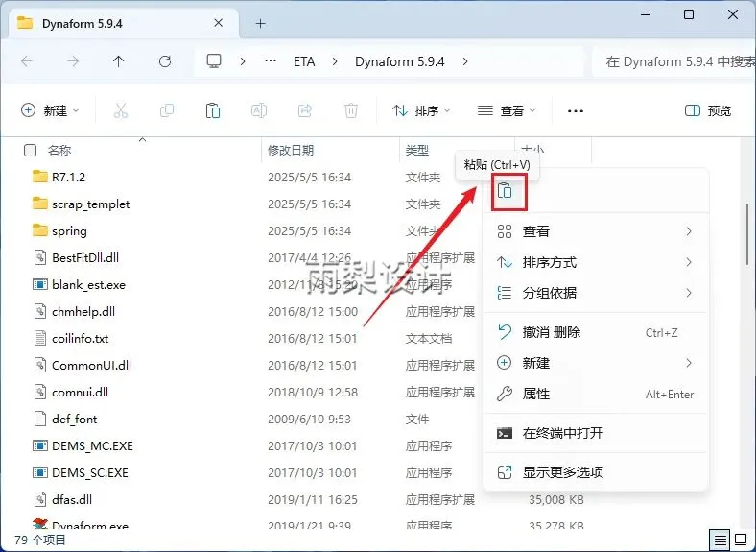Add a new tab with plus button
Viewport: 756px width, 552px height.
point(260,24)
